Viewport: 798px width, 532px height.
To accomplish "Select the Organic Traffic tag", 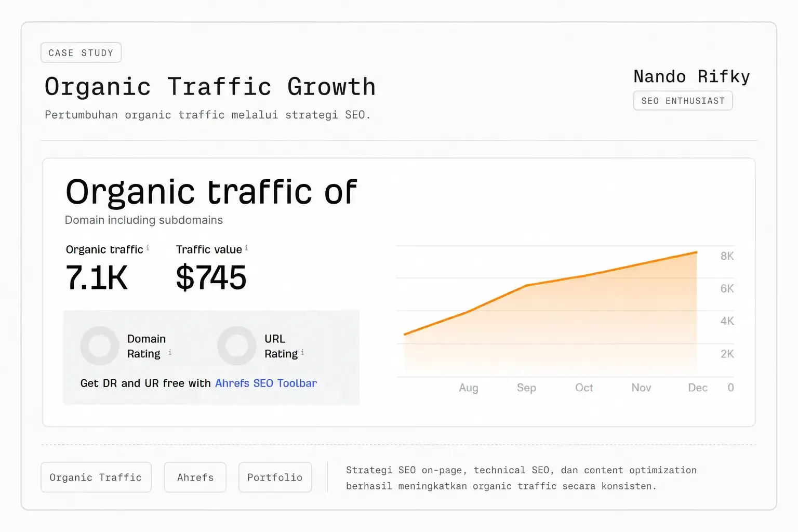I will click(96, 477).
